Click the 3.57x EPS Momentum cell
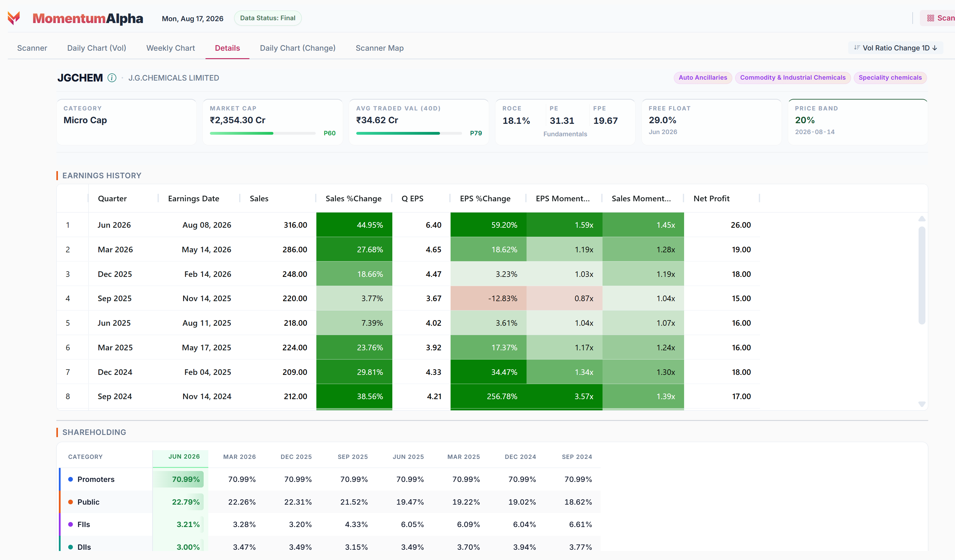This screenshot has width=955, height=560. [565, 396]
